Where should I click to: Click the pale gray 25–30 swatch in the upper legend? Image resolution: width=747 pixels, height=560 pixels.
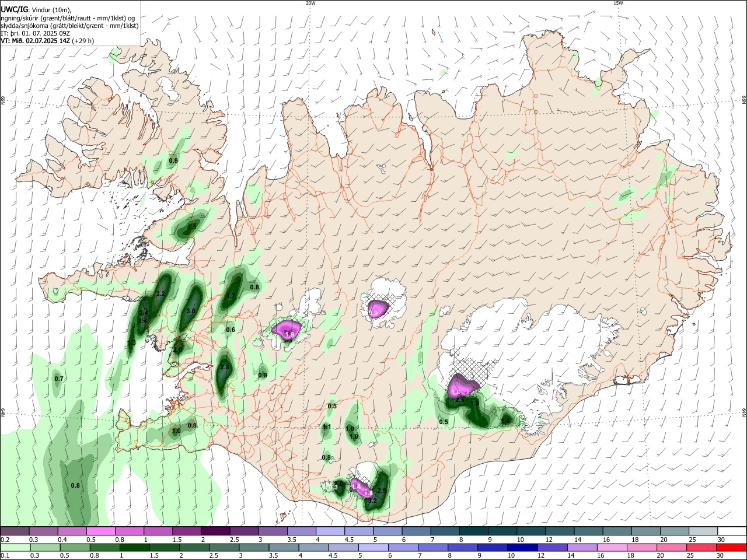(703, 531)
